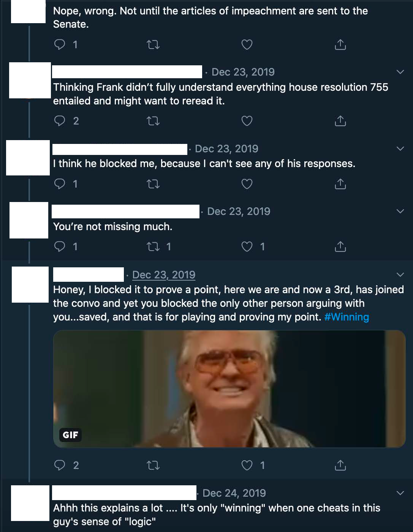
Task: Play the GIF of man in sunglasses
Action: tap(229, 389)
